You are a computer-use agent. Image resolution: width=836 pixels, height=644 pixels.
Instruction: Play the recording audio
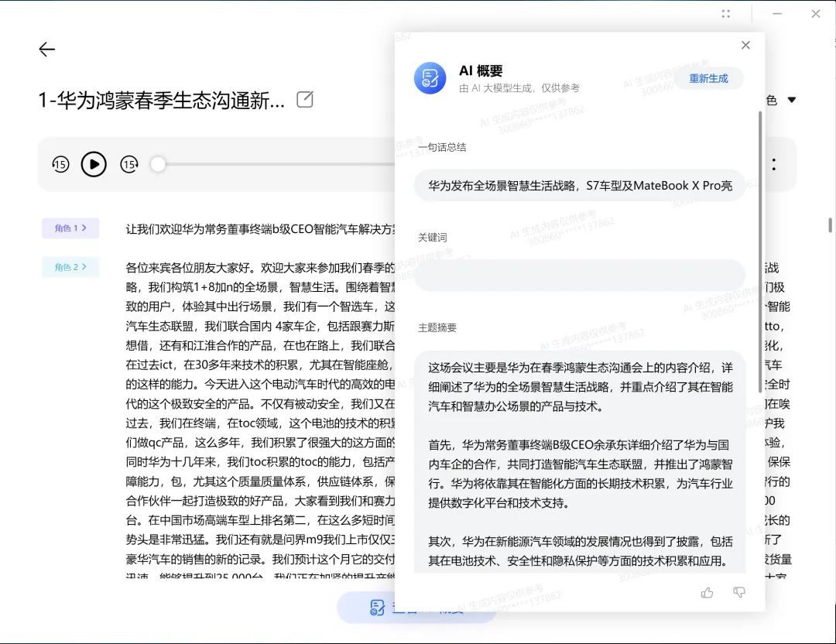(94, 164)
